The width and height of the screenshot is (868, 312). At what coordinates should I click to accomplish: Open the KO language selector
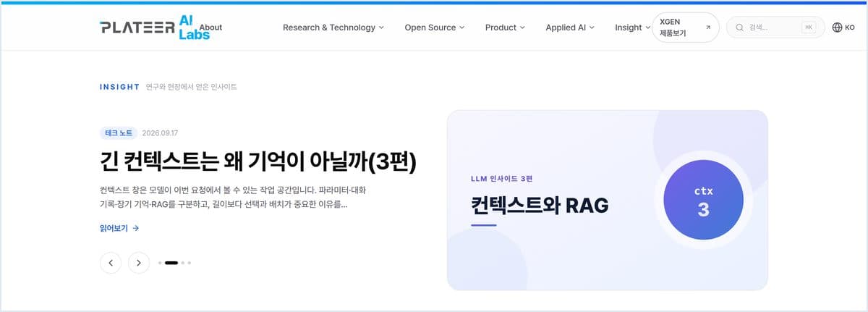[843, 28]
